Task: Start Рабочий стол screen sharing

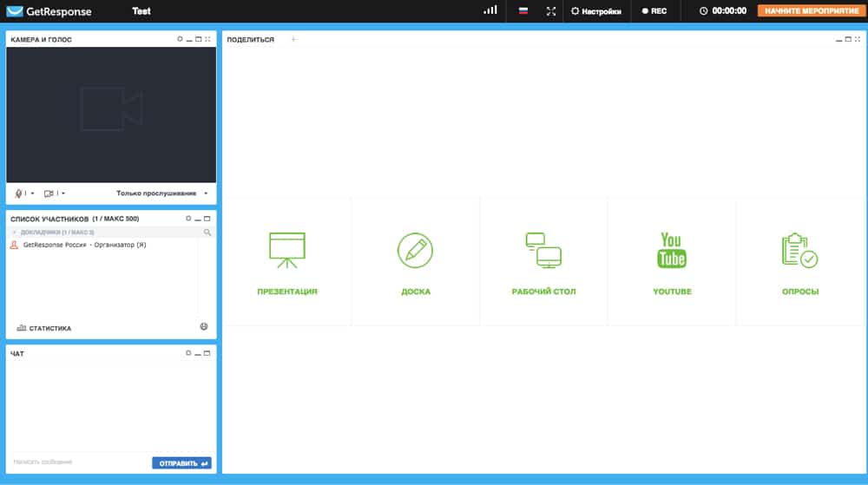Action: click(x=543, y=262)
